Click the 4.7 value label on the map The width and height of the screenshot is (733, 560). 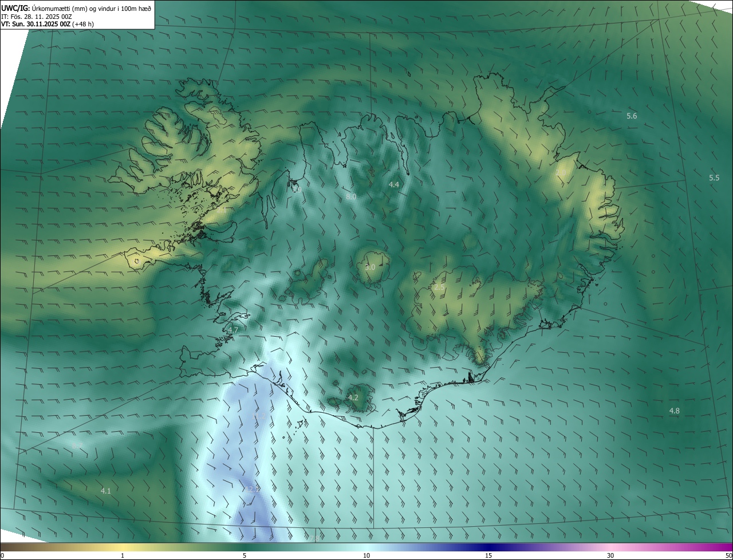coord(232,330)
